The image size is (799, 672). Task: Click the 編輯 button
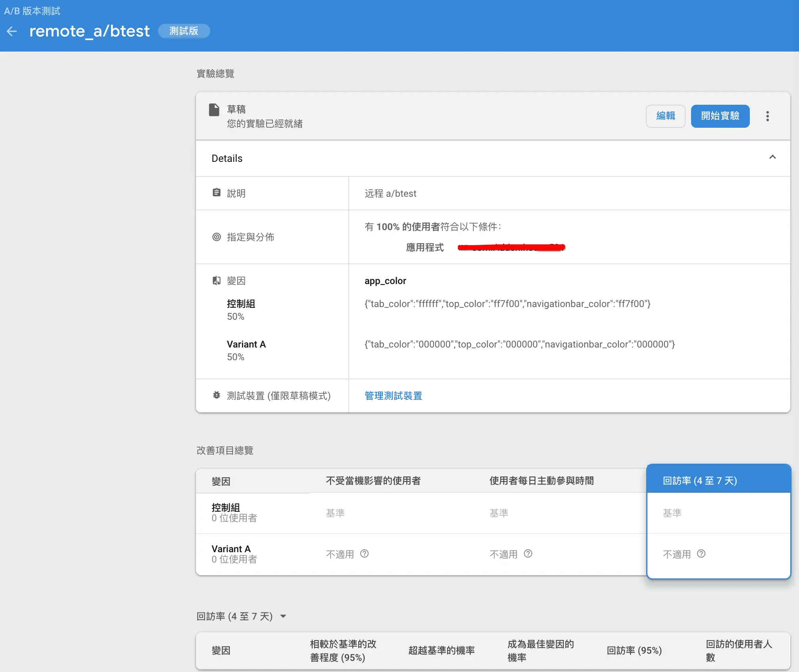(665, 116)
